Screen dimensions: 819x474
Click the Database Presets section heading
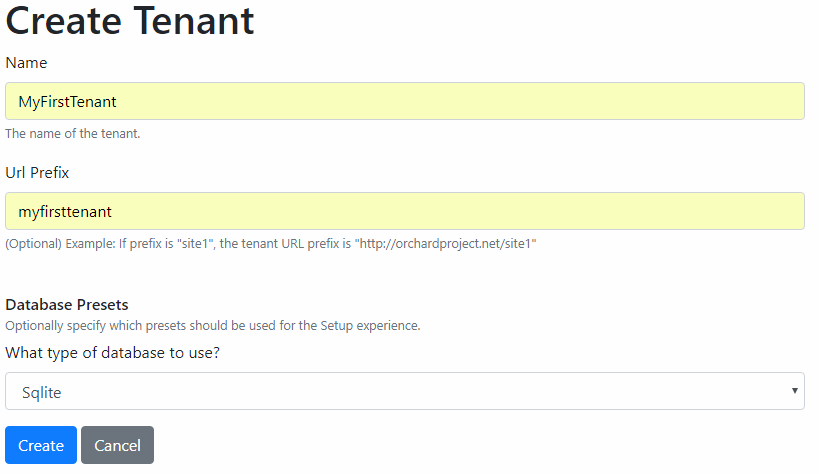coord(67,305)
